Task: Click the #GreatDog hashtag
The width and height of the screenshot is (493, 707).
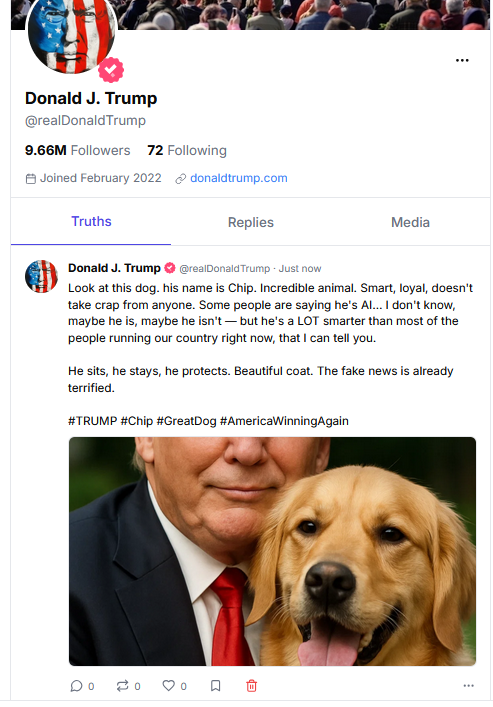Action: 186,421
